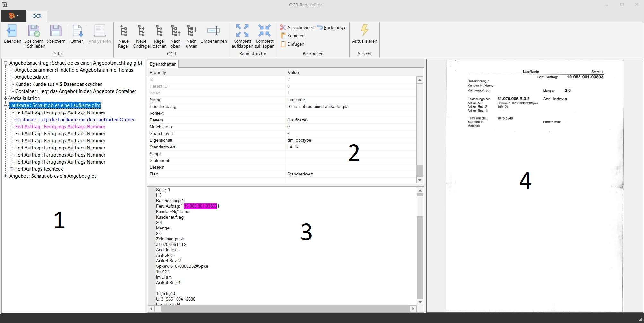The width and height of the screenshot is (644, 323).
Task: Add a Neue Regel to the tree
Action: coord(124,31)
